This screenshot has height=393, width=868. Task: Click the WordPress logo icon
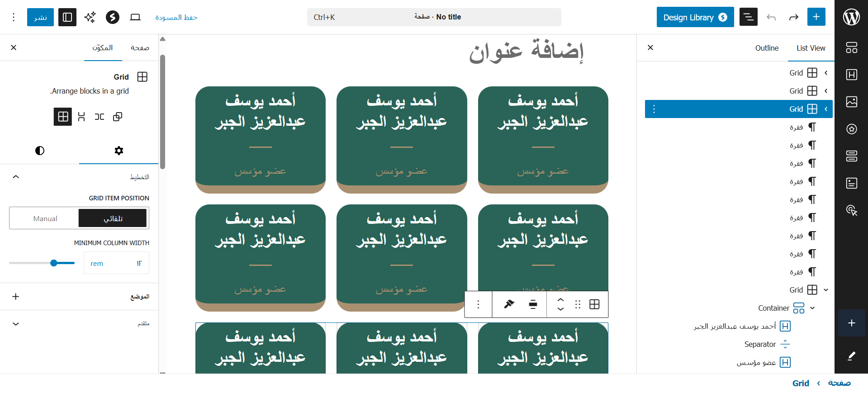pyautogui.click(x=851, y=17)
